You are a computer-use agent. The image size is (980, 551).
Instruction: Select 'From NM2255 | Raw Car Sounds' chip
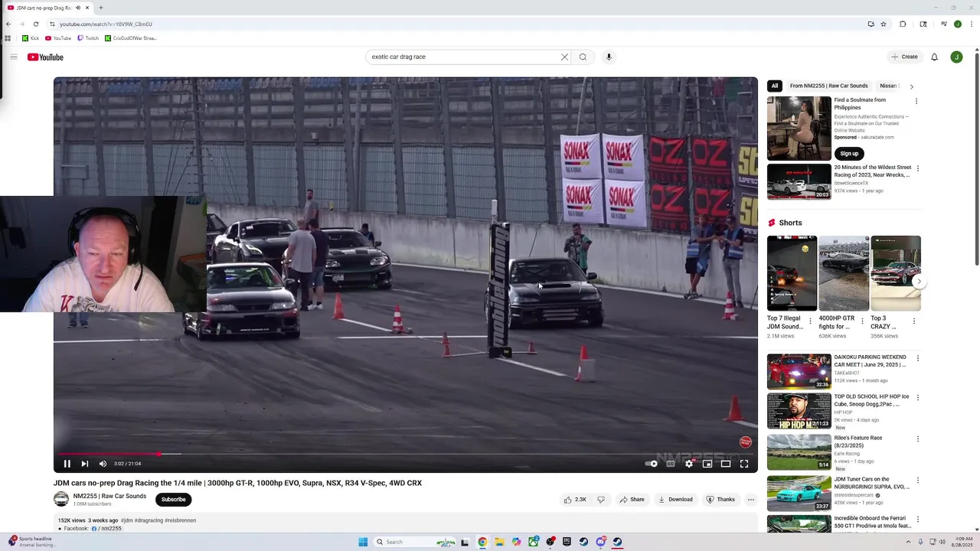click(829, 86)
